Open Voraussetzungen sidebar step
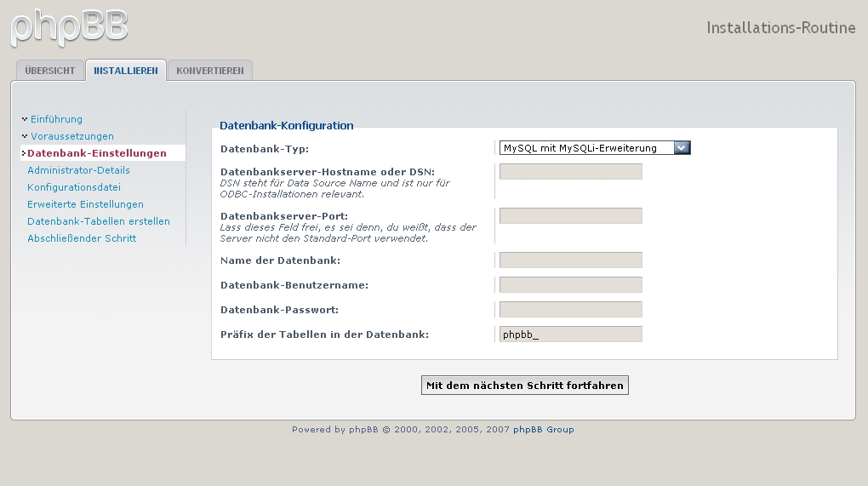 (71, 136)
